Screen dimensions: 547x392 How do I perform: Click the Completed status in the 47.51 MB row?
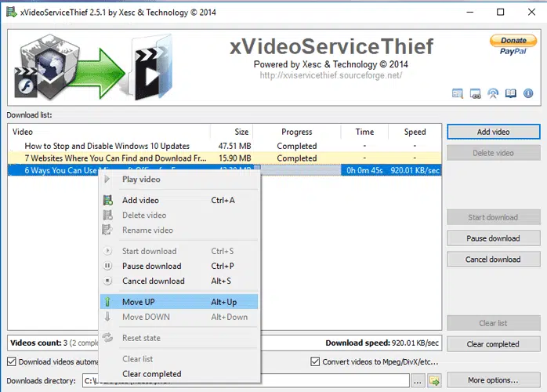297,146
